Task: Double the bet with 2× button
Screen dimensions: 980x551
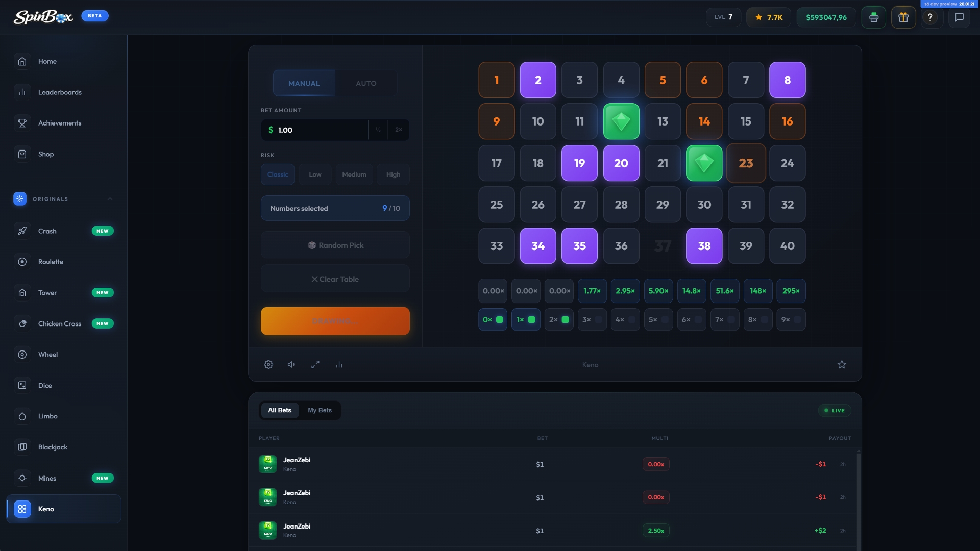Action: (x=398, y=130)
